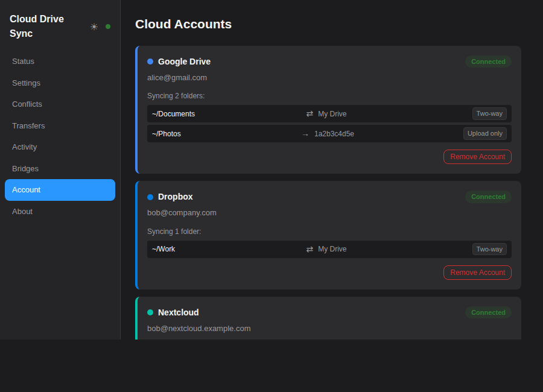Click My Drive destination in ~/Documents row
Viewport: 543px width, 392px height.
tap(332, 114)
